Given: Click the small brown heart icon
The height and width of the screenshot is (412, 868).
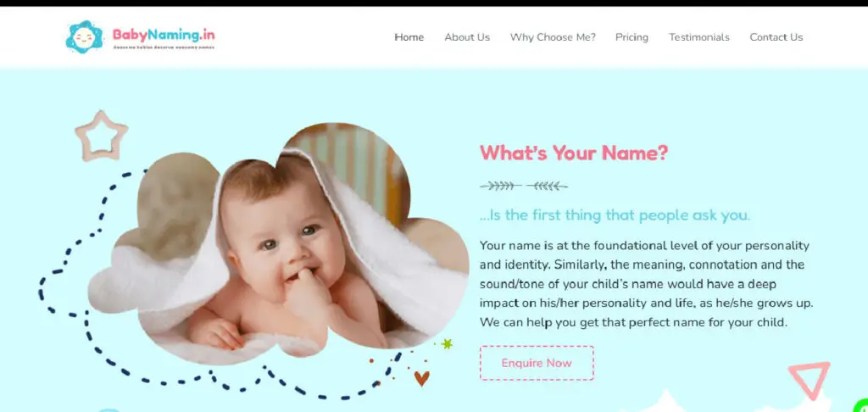Looking at the screenshot, I should pyautogui.click(x=421, y=378).
